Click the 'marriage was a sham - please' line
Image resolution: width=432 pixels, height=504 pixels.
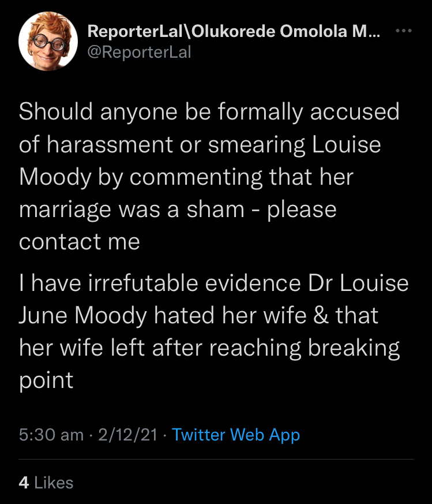tap(178, 209)
